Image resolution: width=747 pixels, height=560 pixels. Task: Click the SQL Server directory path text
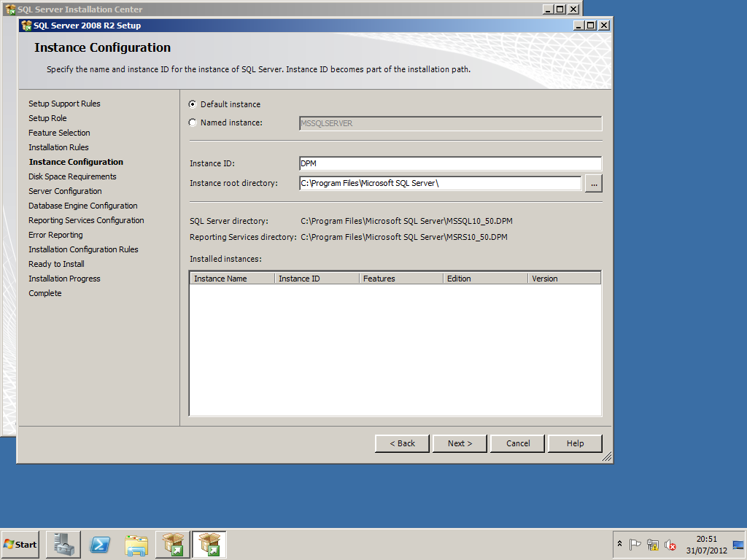pyautogui.click(x=407, y=221)
